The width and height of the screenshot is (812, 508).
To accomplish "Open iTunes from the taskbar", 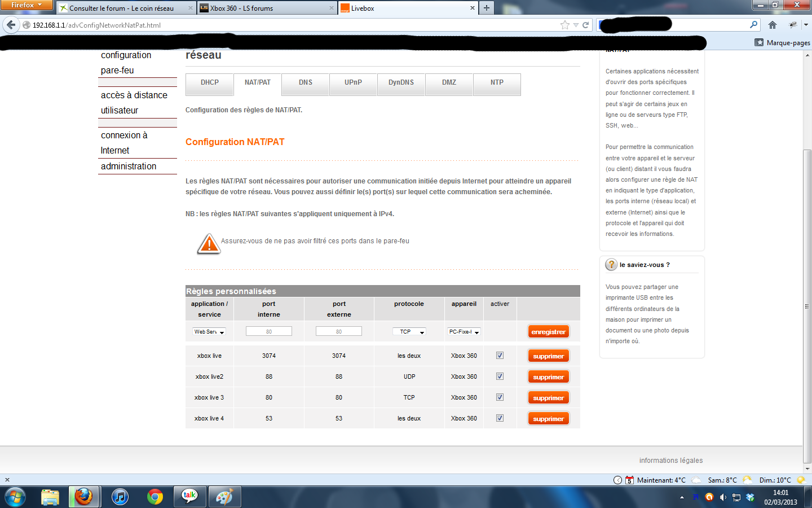I will (120, 497).
